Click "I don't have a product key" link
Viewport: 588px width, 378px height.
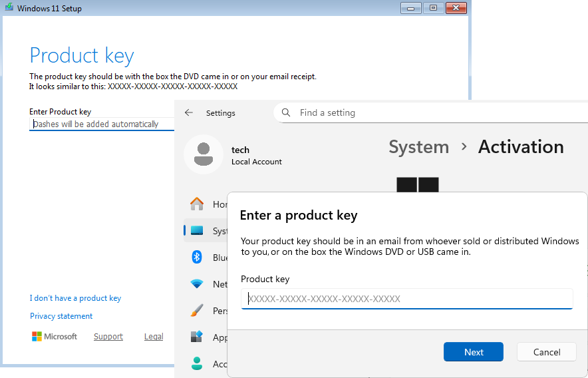pos(75,298)
